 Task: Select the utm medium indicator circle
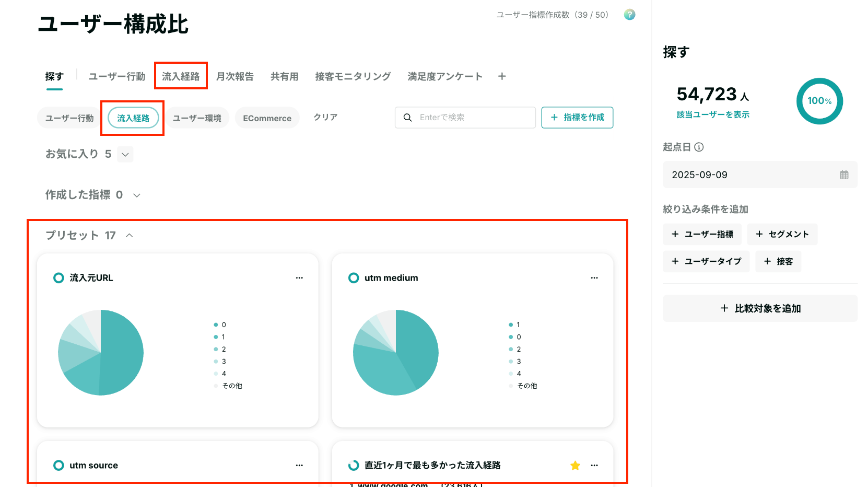(x=354, y=278)
